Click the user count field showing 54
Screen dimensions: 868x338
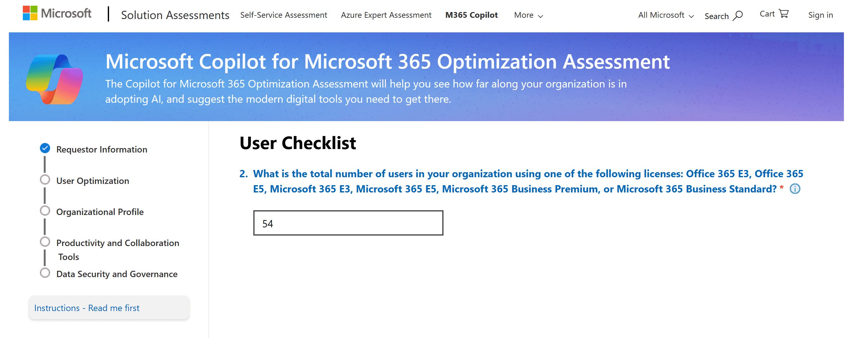(x=348, y=223)
